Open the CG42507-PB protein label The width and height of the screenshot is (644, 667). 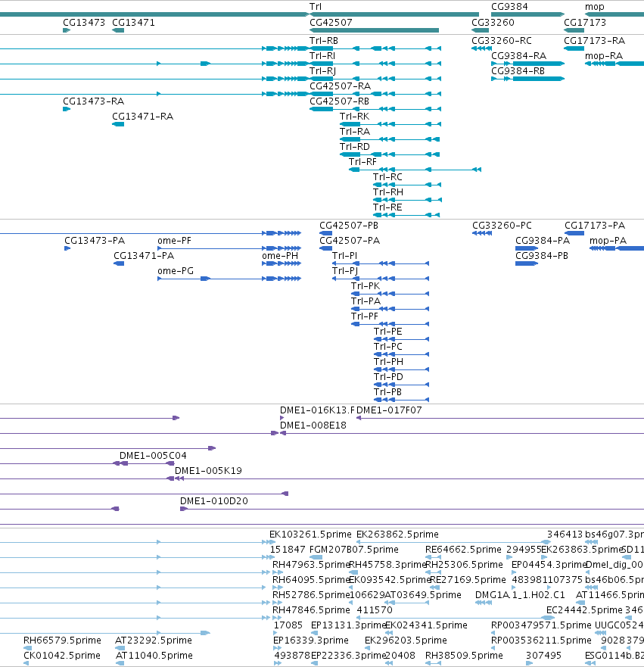[349, 226]
